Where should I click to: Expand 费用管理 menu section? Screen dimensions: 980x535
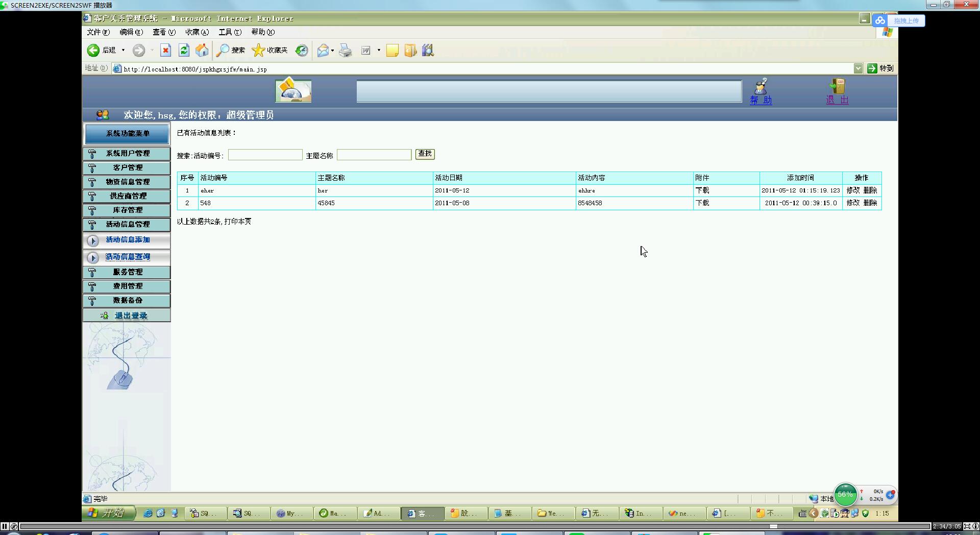pos(127,286)
